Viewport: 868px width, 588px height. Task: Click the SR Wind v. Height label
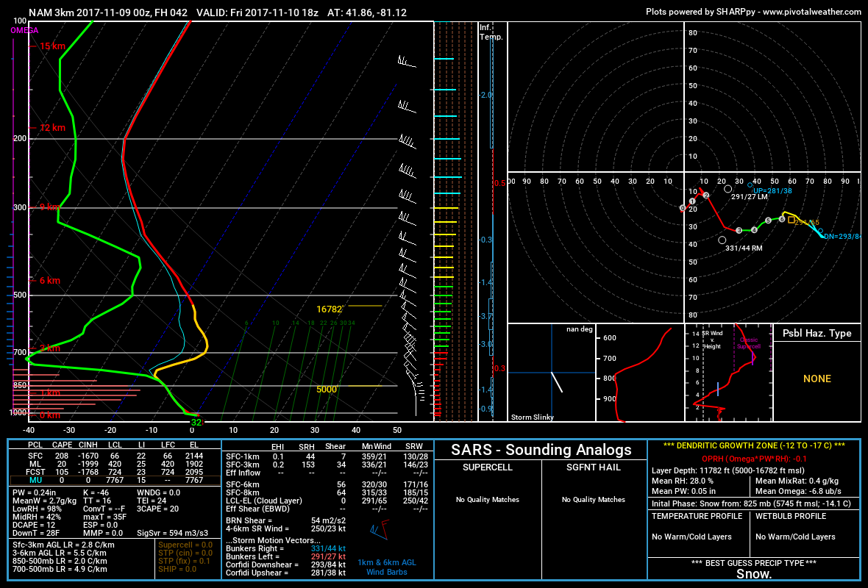713,340
